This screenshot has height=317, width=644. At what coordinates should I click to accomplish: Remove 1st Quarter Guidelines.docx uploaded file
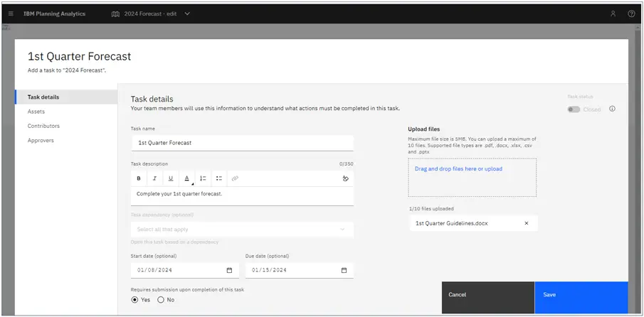coord(527,223)
